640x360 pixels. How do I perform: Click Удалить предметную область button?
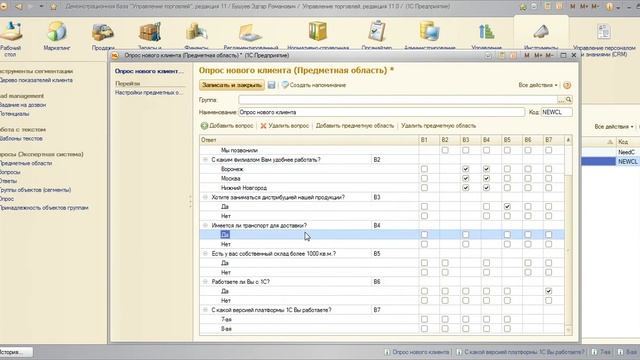[x=438, y=126]
